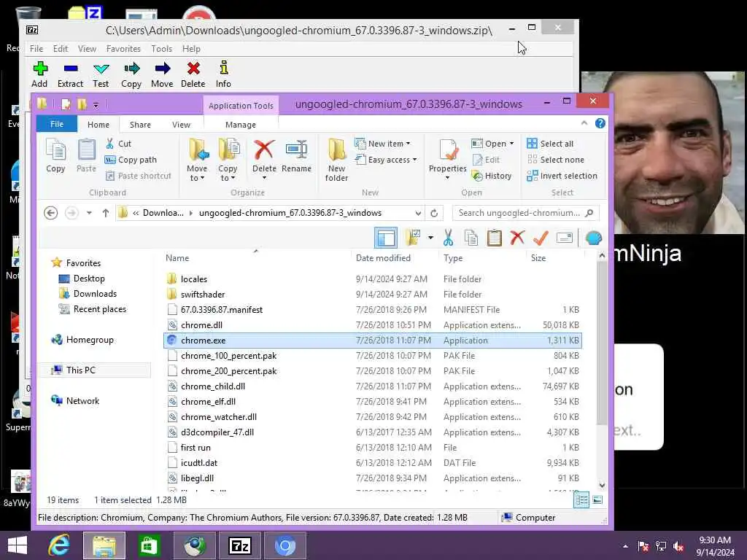The height and width of the screenshot is (560, 747).
Task: Click the Search ungoogled-chromium field
Action: click(525, 213)
